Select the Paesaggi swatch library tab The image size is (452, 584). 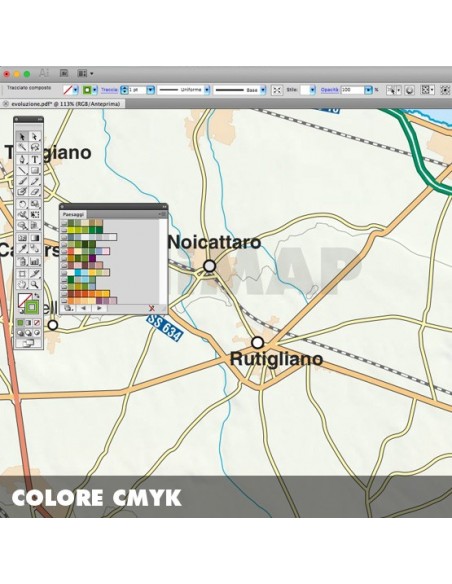(73, 215)
